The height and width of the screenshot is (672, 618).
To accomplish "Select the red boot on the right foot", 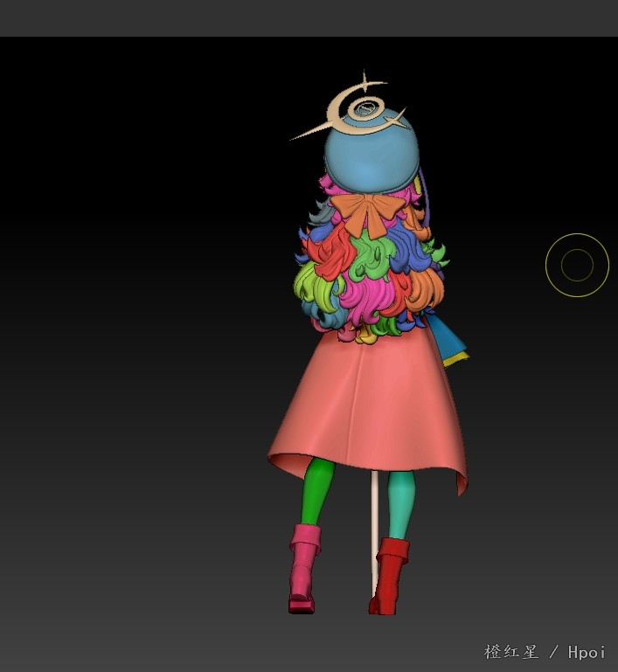I will click(390, 575).
